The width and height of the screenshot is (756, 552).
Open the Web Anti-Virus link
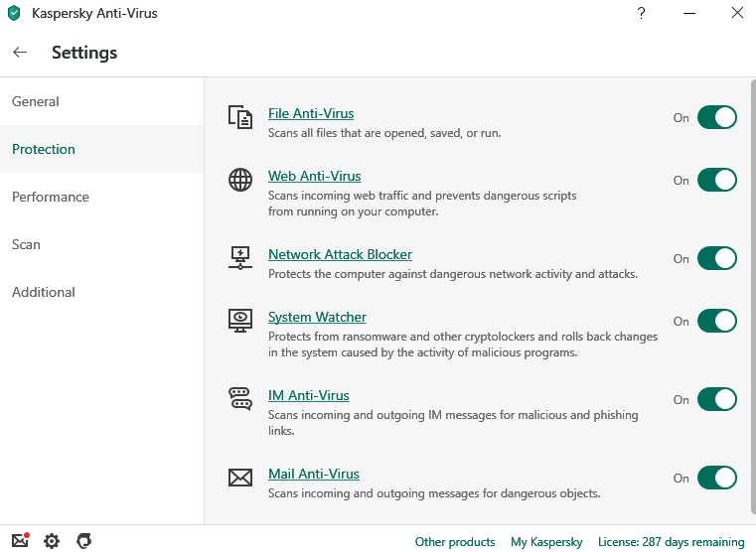[314, 177]
